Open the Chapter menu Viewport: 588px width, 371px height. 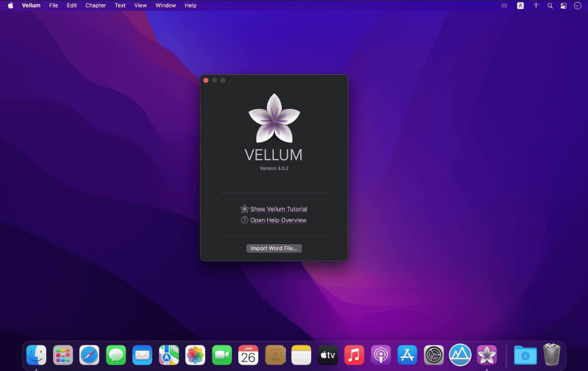(96, 5)
